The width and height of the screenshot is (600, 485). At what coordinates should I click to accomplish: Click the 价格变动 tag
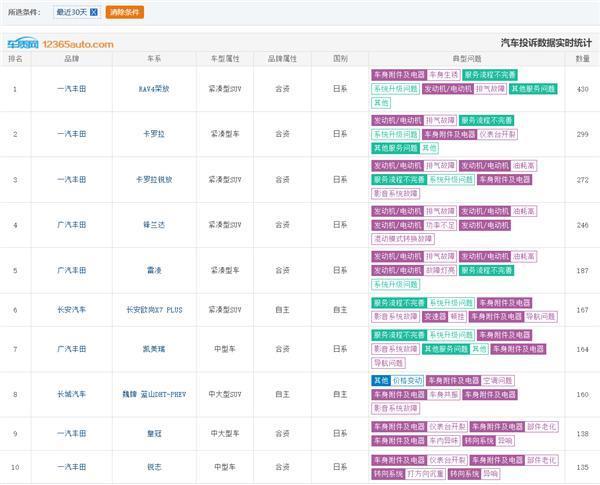[x=408, y=380]
